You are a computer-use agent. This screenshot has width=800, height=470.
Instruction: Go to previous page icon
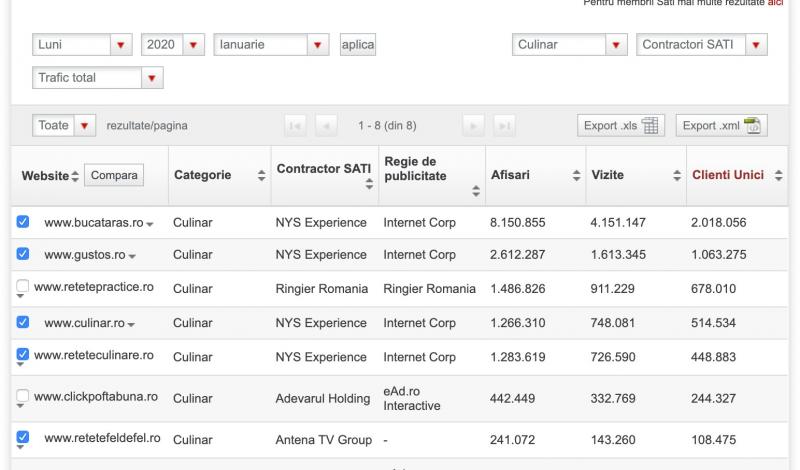coord(326,126)
